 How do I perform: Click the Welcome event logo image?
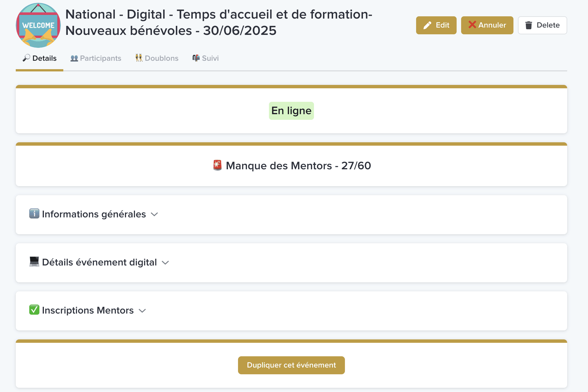[38, 25]
